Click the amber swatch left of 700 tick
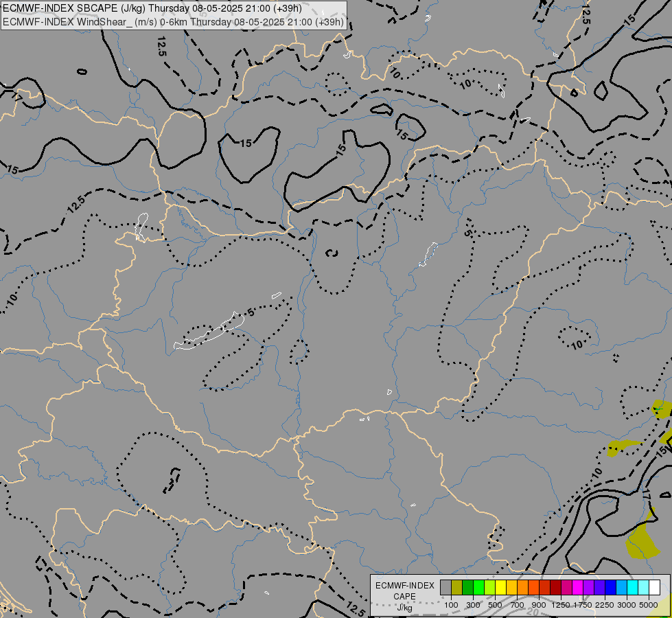672x618 pixels. pyautogui.click(x=511, y=588)
